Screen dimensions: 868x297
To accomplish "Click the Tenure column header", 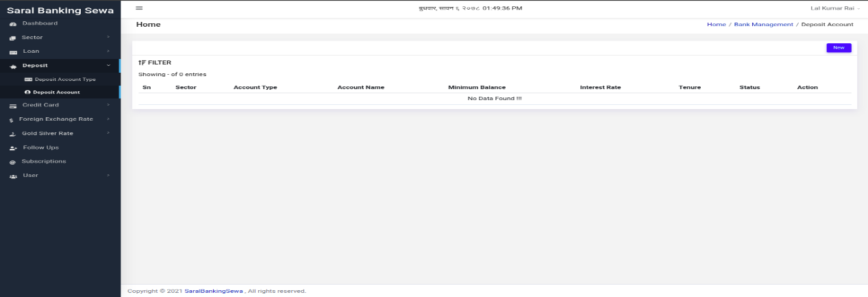I will click(x=690, y=88).
